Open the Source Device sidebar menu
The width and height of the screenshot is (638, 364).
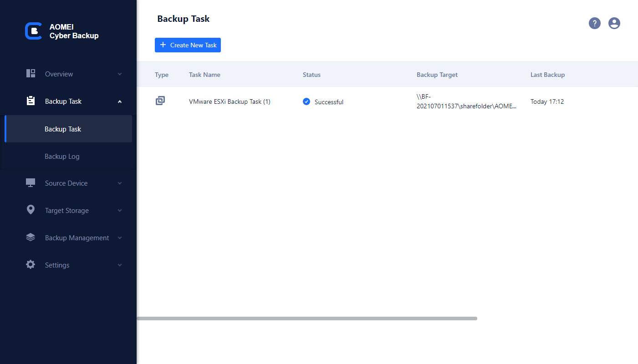click(x=68, y=183)
